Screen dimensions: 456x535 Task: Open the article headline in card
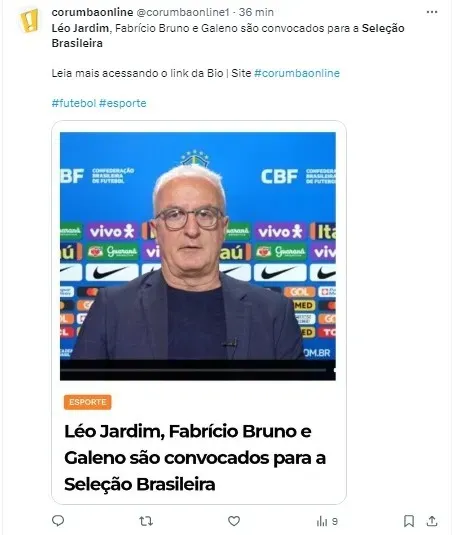point(195,458)
